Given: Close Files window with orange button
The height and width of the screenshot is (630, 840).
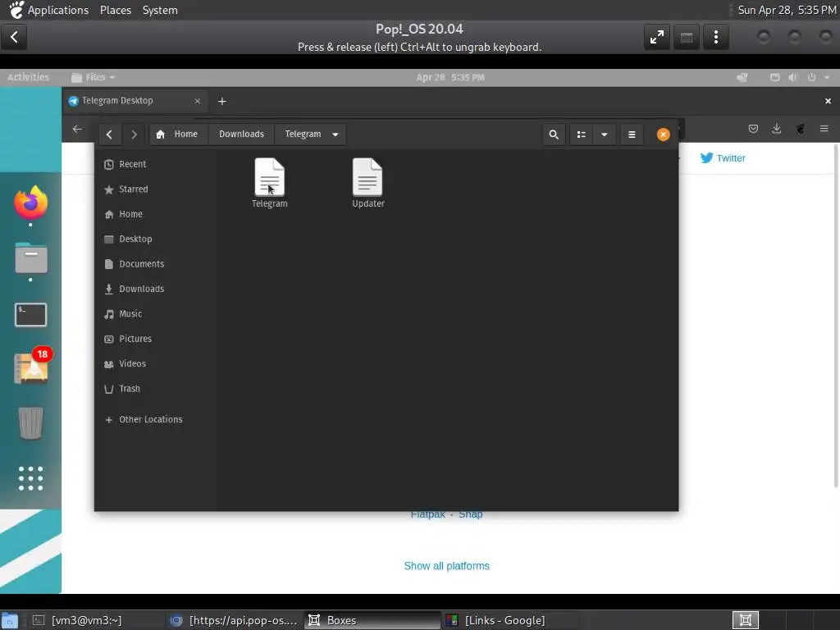Looking at the screenshot, I should (663, 135).
